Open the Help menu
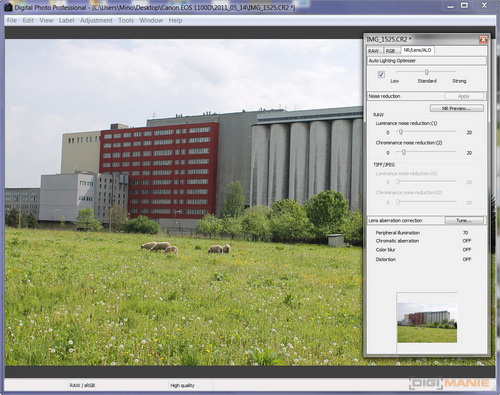The height and width of the screenshot is (395, 500). coord(175,20)
